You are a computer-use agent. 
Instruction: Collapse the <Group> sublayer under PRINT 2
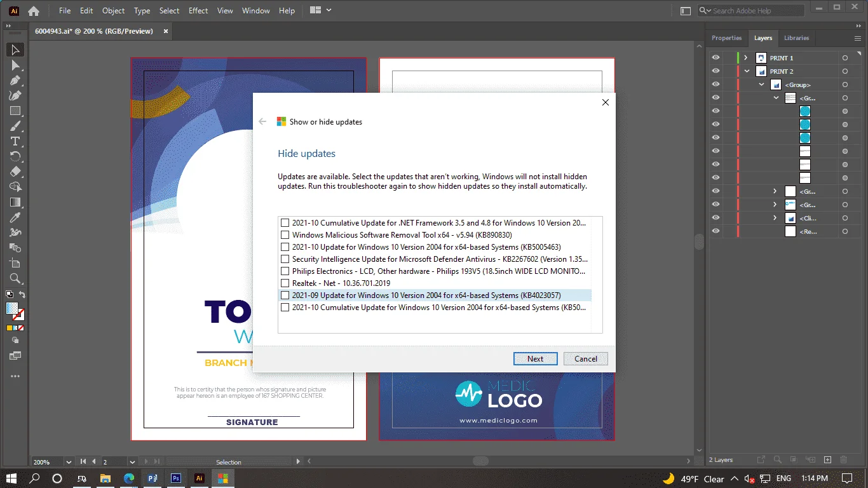pyautogui.click(x=761, y=85)
